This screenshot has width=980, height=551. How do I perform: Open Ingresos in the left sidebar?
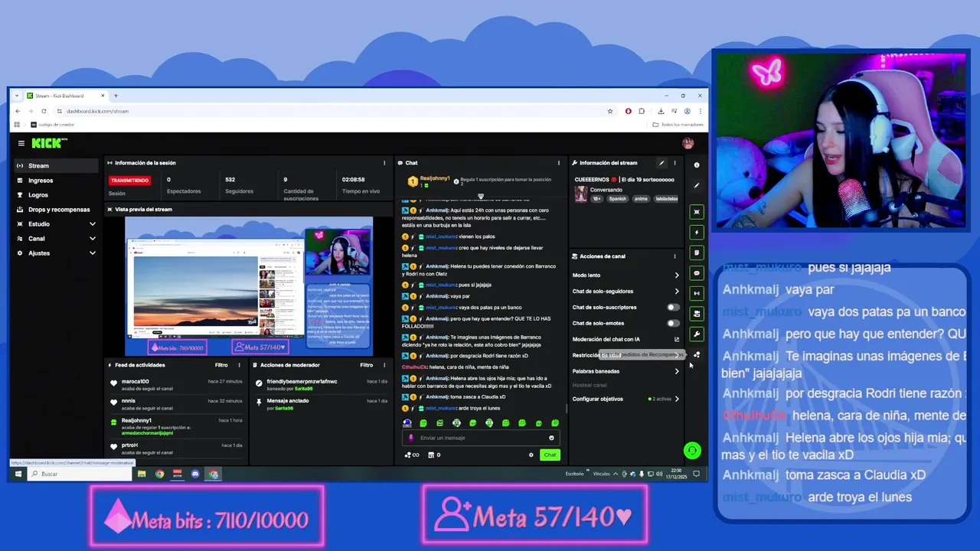(55, 181)
